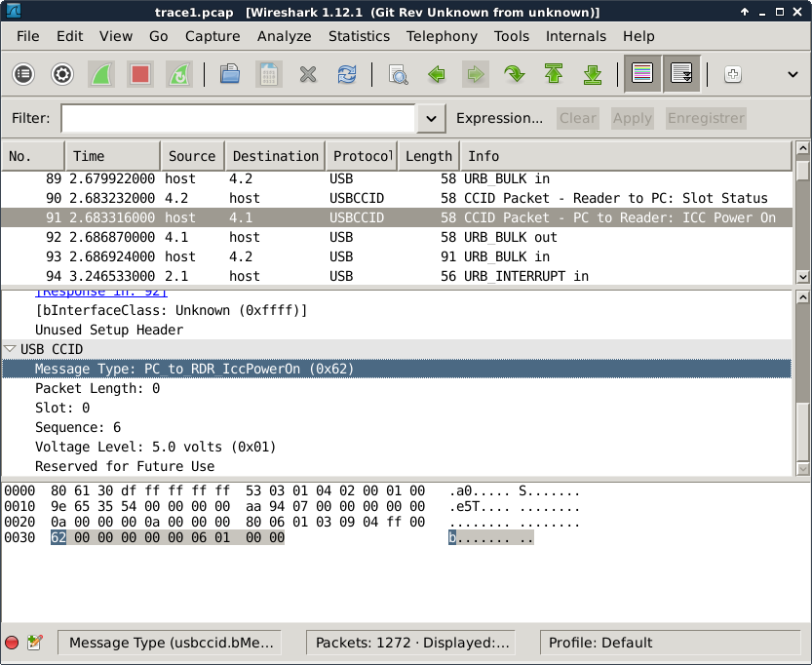
Task: Select packet 89 URB_BULK in row
Action: click(397, 178)
